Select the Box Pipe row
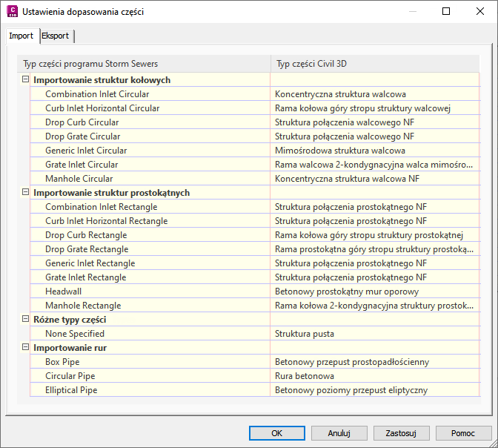This screenshot has width=498, height=448. (62, 362)
